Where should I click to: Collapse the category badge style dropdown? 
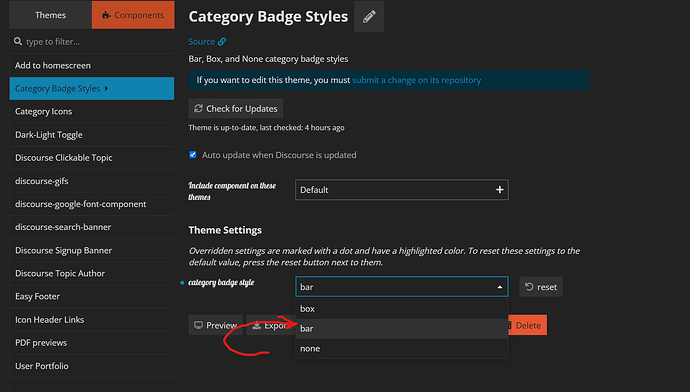pyautogui.click(x=499, y=287)
